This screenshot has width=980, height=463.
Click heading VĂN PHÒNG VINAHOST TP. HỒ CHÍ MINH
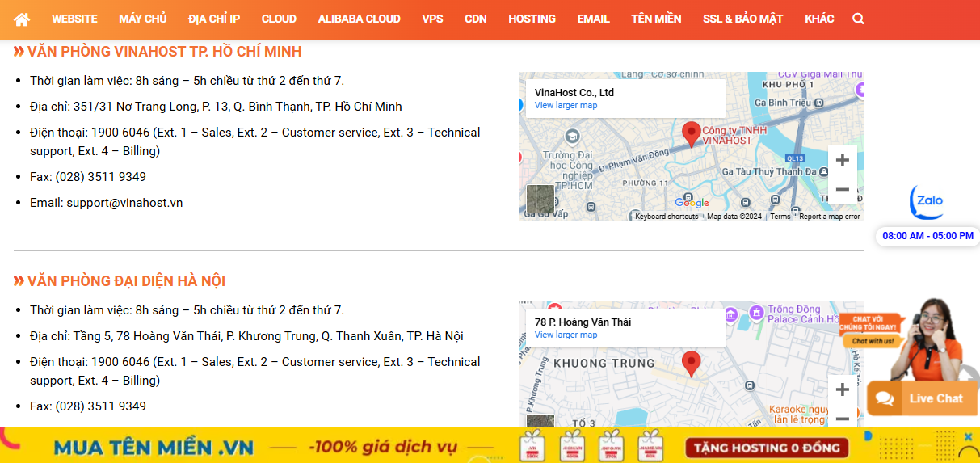click(x=164, y=52)
